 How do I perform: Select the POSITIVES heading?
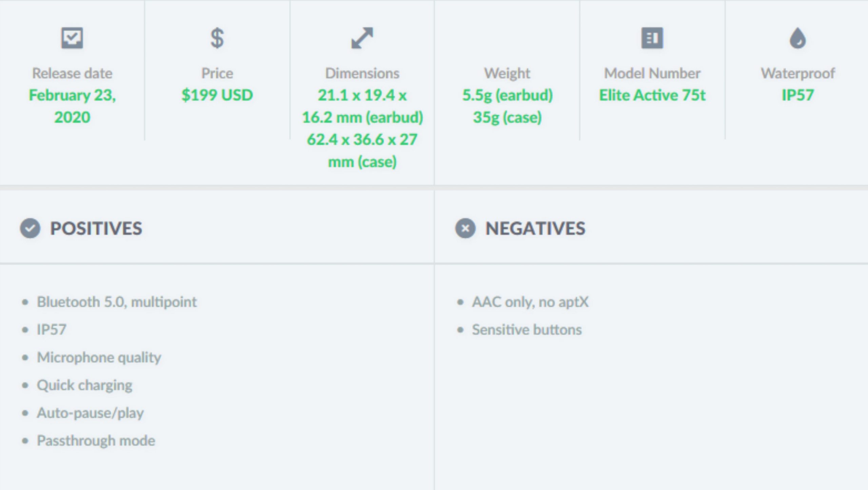(x=96, y=228)
